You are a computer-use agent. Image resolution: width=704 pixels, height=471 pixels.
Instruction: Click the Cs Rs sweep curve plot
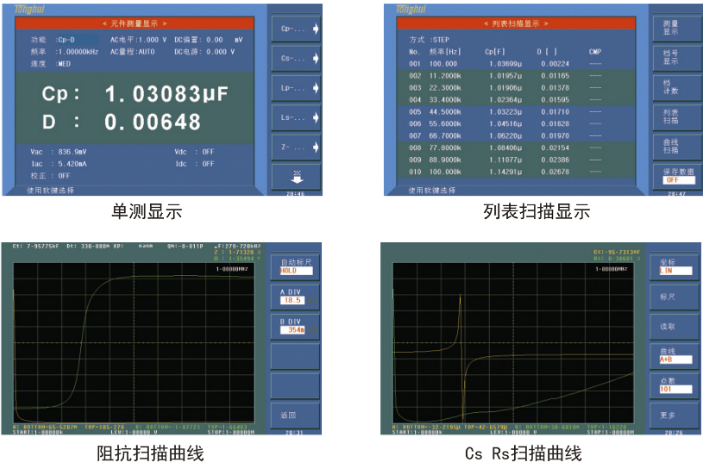click(x=513, y=343)
